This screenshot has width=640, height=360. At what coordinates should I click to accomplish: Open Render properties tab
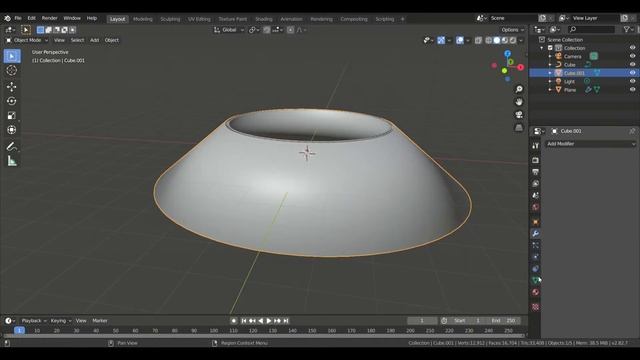pyautogui.click(x=536, y=160)
